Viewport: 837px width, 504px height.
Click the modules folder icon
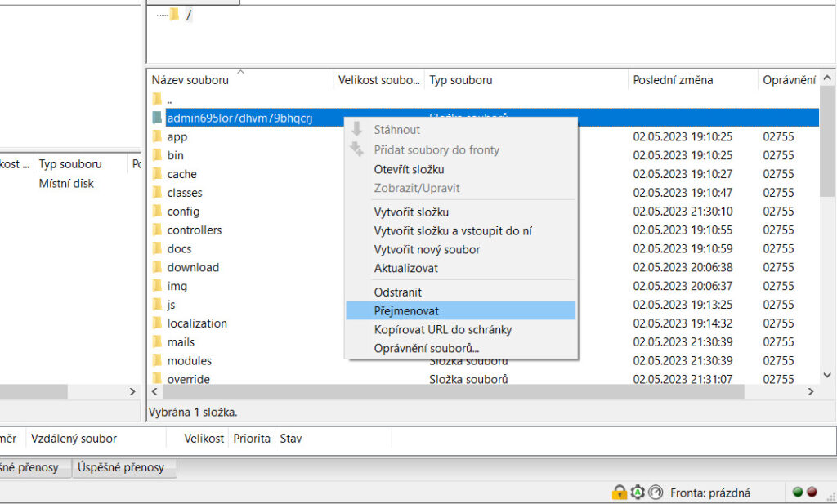[157, 360]
